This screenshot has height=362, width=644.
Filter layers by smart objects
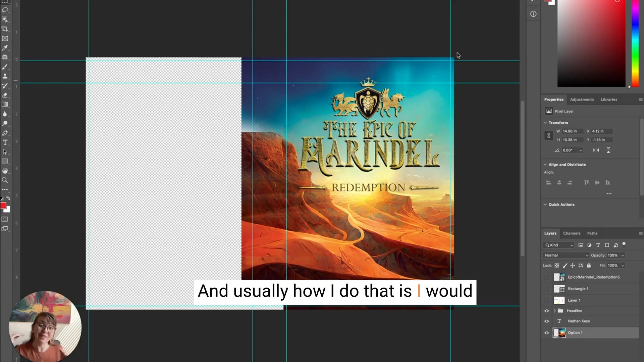615,245
